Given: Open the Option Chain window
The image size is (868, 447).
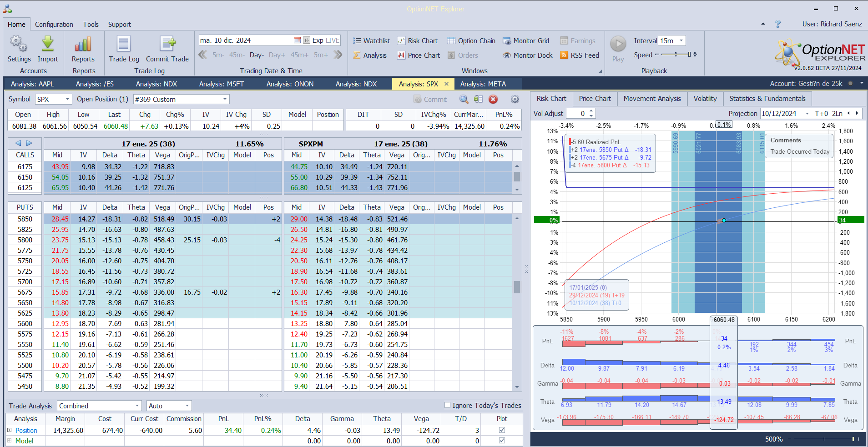Looking at the screenshot, I should coord(471,41).
